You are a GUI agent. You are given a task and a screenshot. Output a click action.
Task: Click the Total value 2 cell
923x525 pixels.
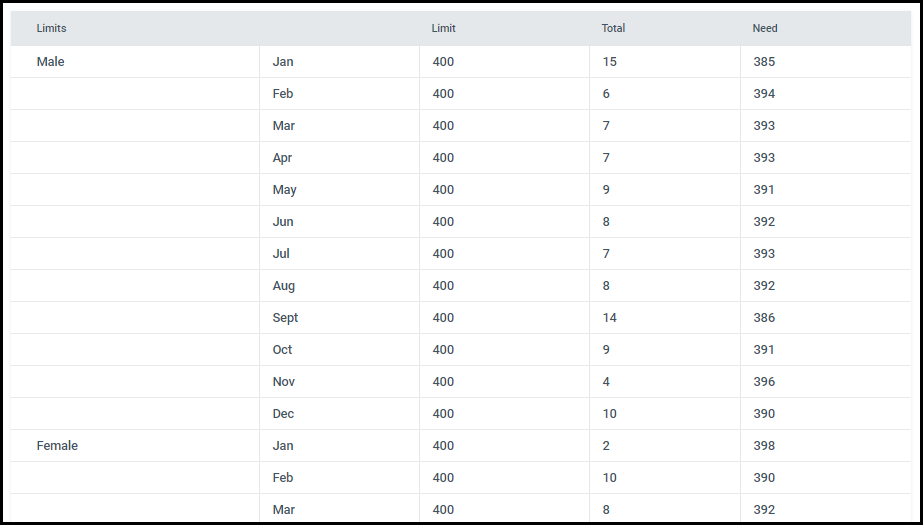pyautogui.click(x=665, y=446)
